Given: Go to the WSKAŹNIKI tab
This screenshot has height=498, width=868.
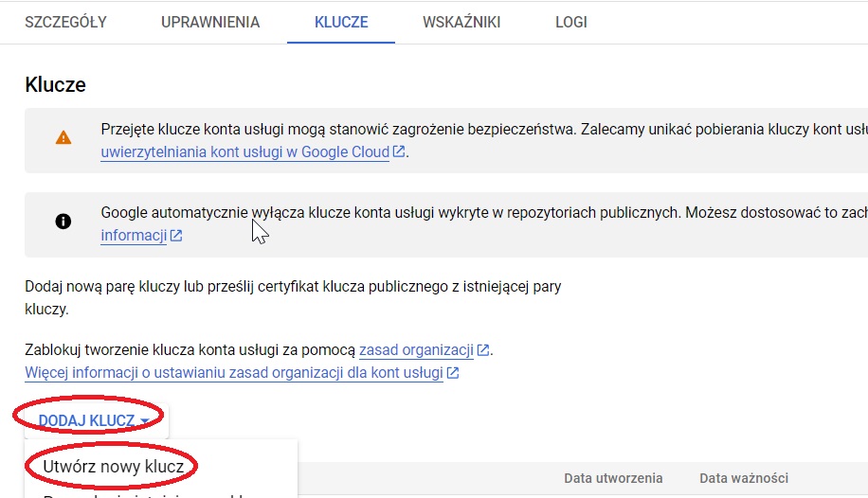Looking at the screenshot, I should 461,22.
